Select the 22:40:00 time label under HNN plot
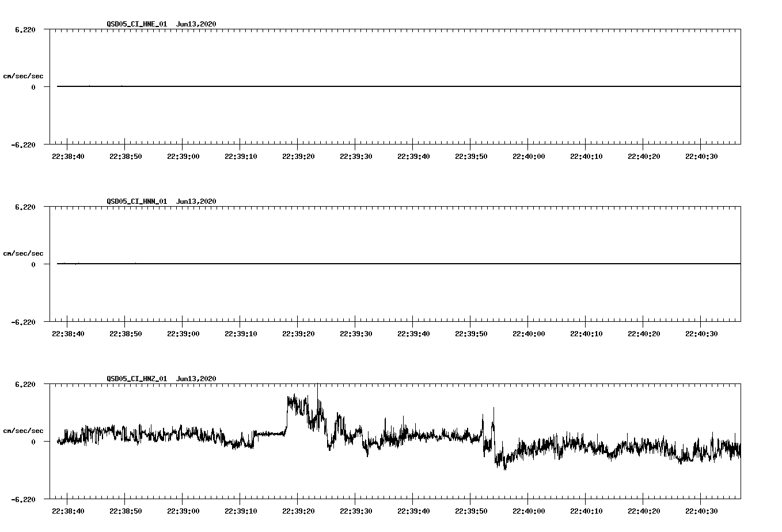The height and width of the screenshot is (532, 782). coord(529,334)
